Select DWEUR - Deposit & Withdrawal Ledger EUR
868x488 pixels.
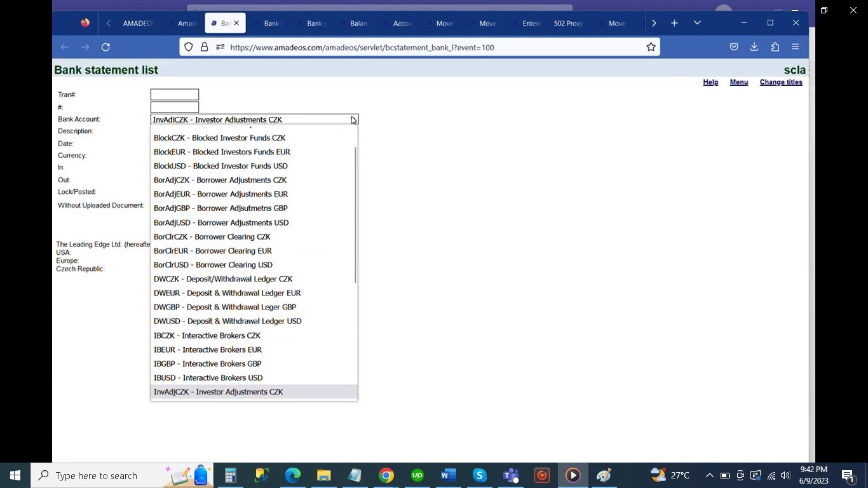pos(254,293)
